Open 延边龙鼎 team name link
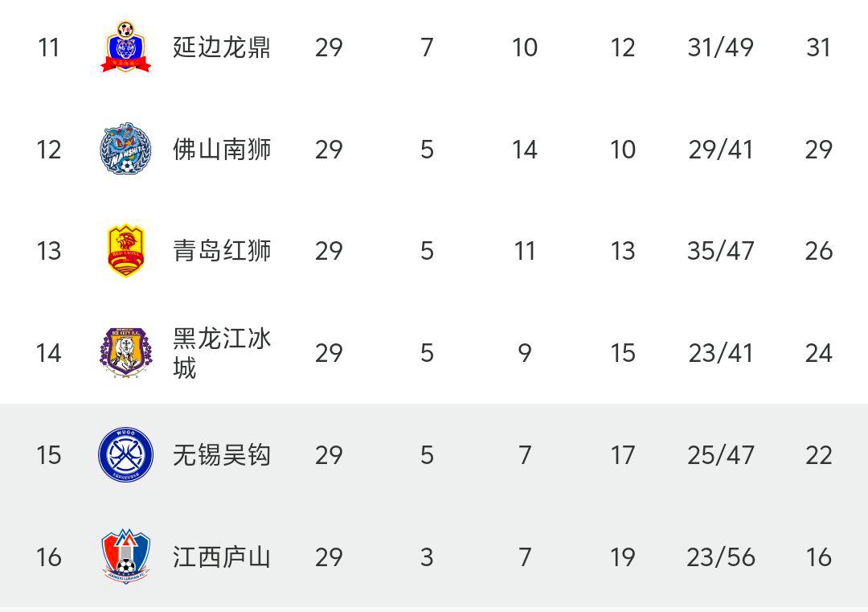Image resolution: width=868 pixels, height=612 pixels. click(x=221, y=47)
